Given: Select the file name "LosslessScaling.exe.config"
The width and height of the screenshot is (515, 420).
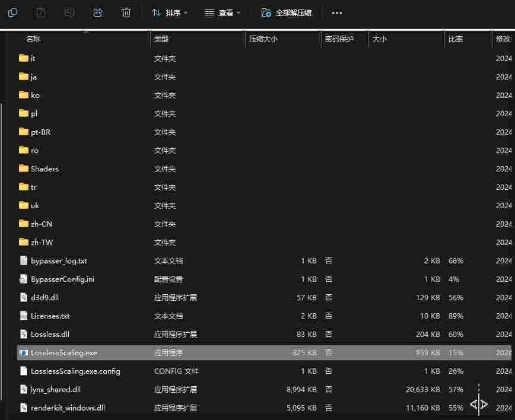Looking at the screenshot, I should (x=75, y=371).
